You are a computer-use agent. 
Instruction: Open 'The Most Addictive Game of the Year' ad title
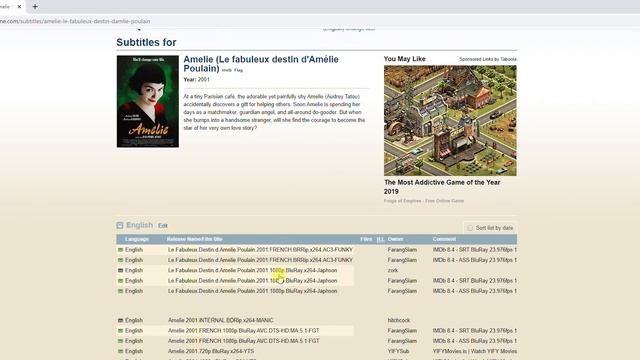pos(442,187)
